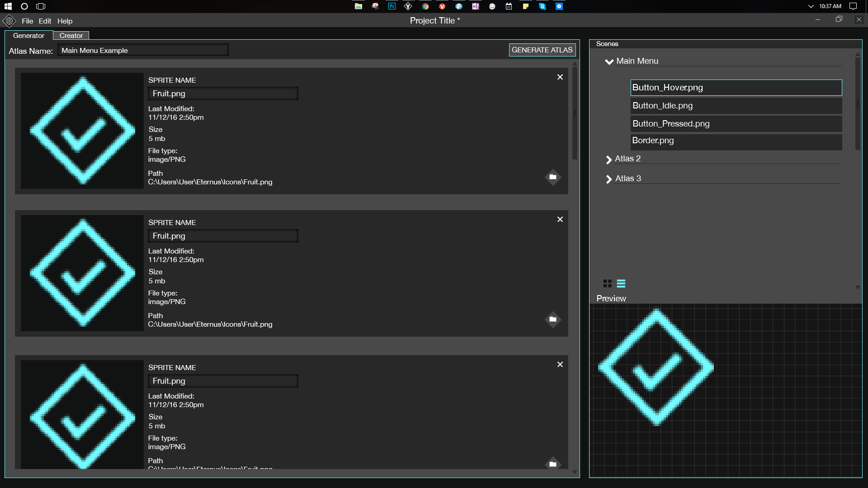
Task: Open the File menu
Action: click(27, 21)
